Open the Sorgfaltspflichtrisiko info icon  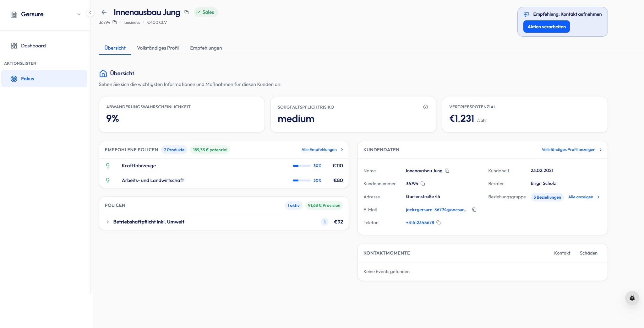[425, 107]
